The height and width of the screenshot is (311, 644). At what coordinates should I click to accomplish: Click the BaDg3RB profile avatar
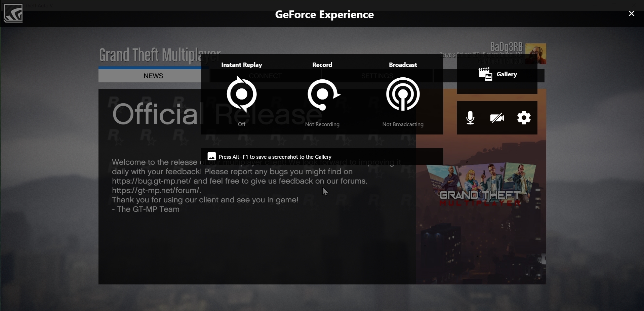tap(535, 54)
